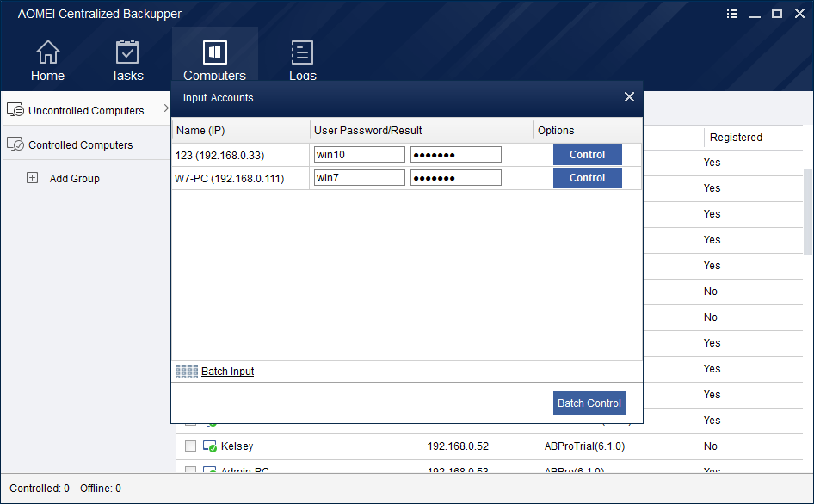
Task: Select Controlled Computers in sidebar
Action: click(81, 144)
